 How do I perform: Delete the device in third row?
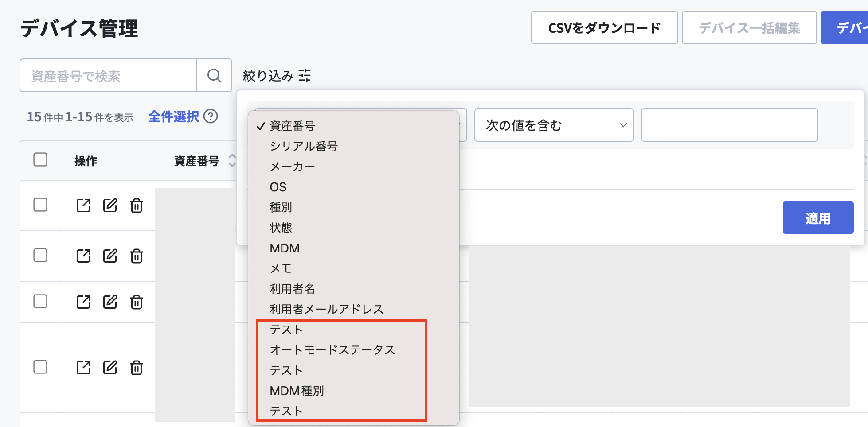click(137, 302)
